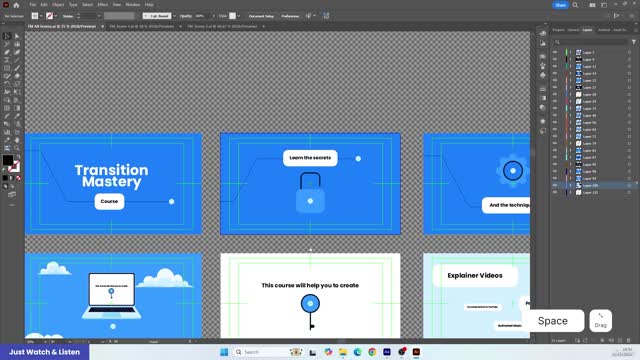Click the Share button
The image size is (640, 360).
560,5
